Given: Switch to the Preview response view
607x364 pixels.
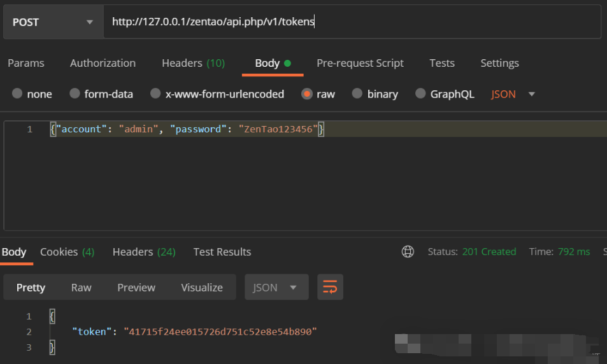Looking at the screenshot, I should 136,288.
